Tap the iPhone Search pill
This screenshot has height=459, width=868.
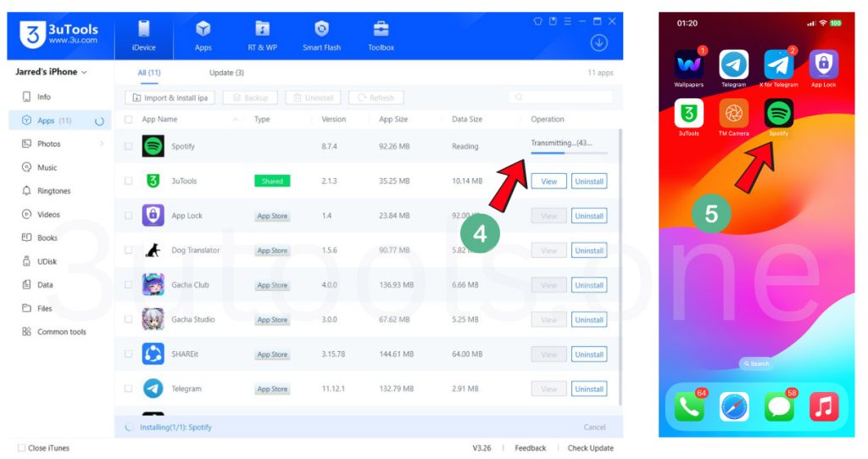[x=756, y=364]
